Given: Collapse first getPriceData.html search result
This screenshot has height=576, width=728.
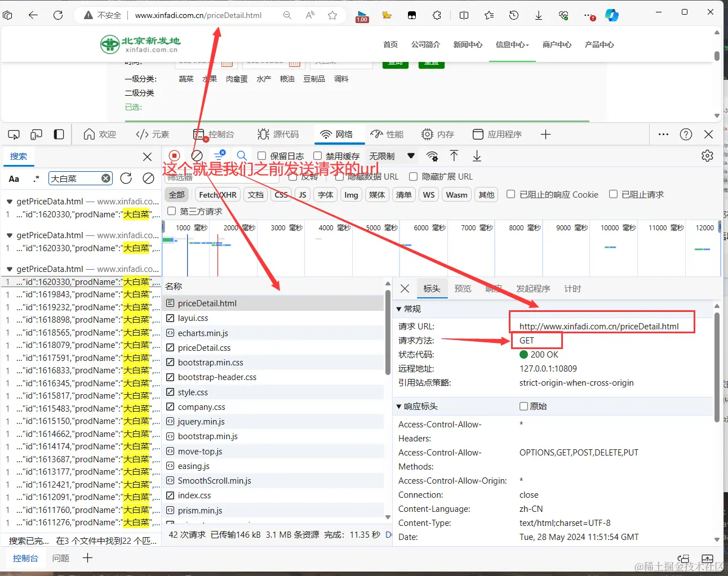Looking at the screenshot, I should (x=10, y=202).
